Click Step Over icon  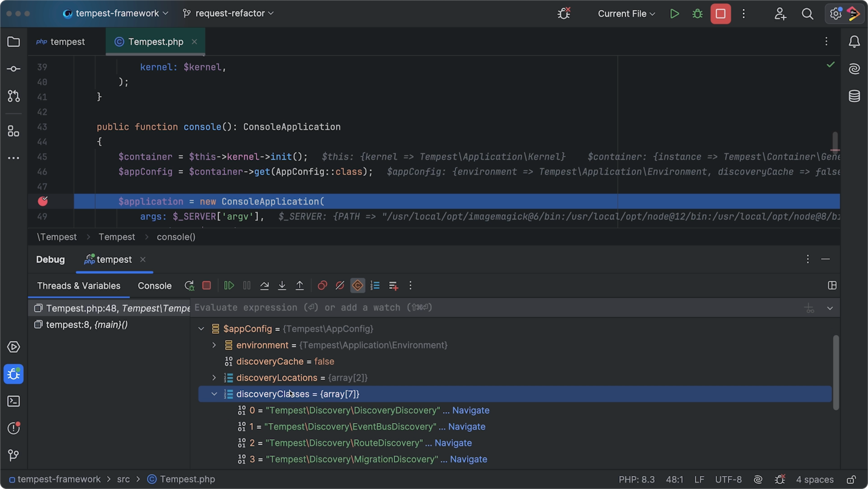point(264,286)
